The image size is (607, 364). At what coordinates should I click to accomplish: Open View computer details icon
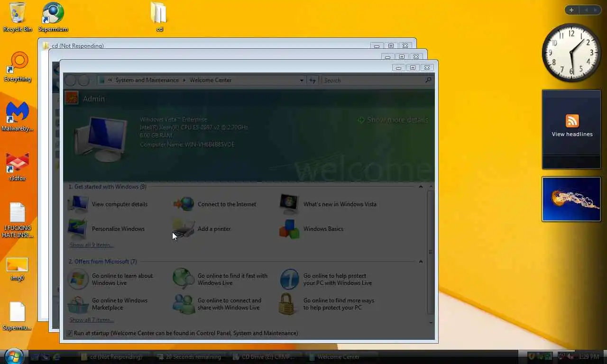(78, 204)
